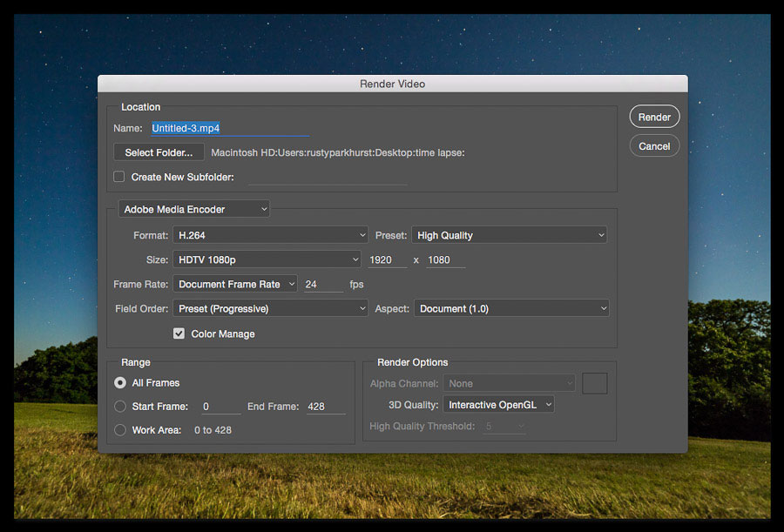784x532 pixels.
Task: Click the Render button
Action: (654, 117)
